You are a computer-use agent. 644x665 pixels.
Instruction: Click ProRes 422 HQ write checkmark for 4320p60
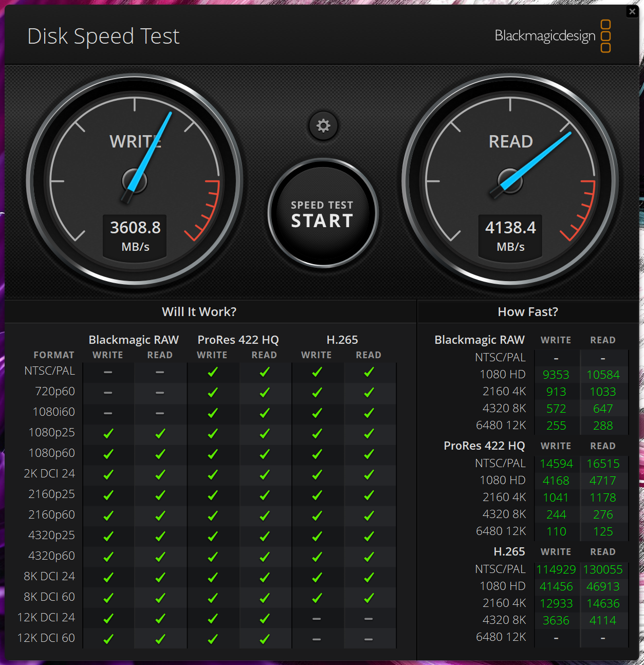click(212, 557)
